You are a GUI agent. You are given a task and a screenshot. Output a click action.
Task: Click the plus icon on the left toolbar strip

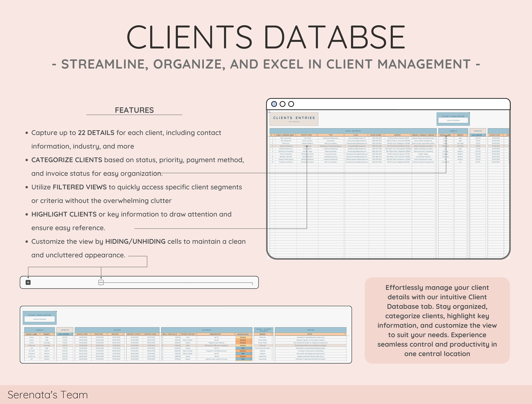28,282
